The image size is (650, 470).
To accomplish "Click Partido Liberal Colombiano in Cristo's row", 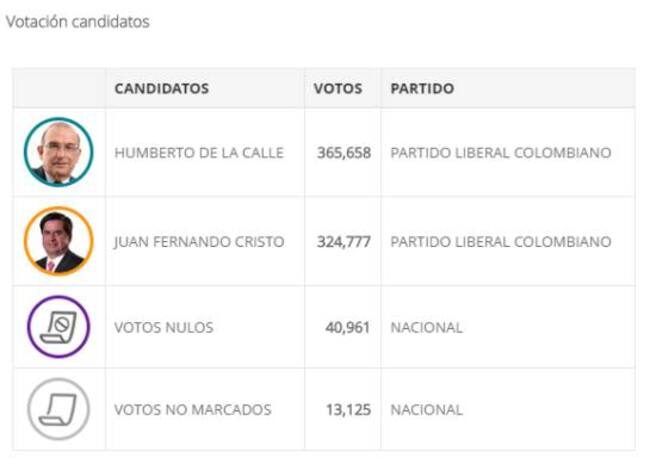I will click(500, 242).
